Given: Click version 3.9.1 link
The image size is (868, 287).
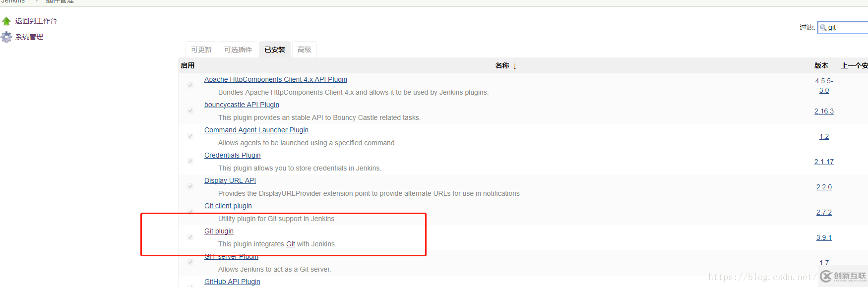Looking at the screenshot, I should coord(824,237).
